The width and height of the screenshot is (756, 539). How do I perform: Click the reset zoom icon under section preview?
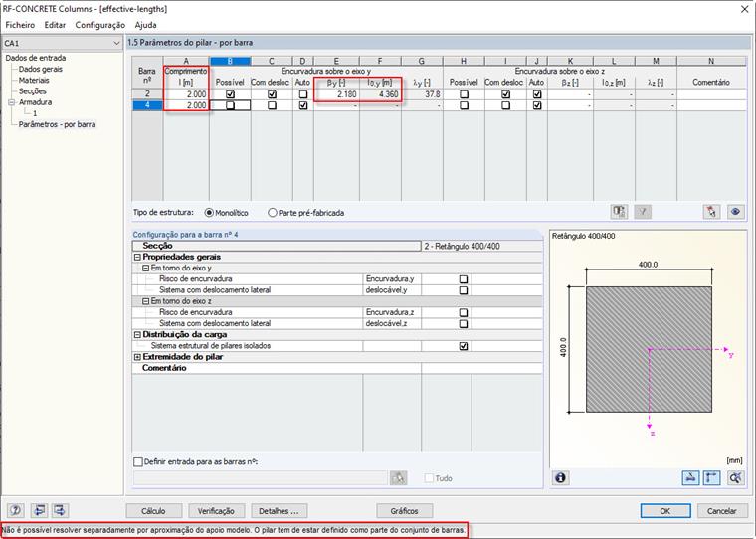tap(735, 477)
